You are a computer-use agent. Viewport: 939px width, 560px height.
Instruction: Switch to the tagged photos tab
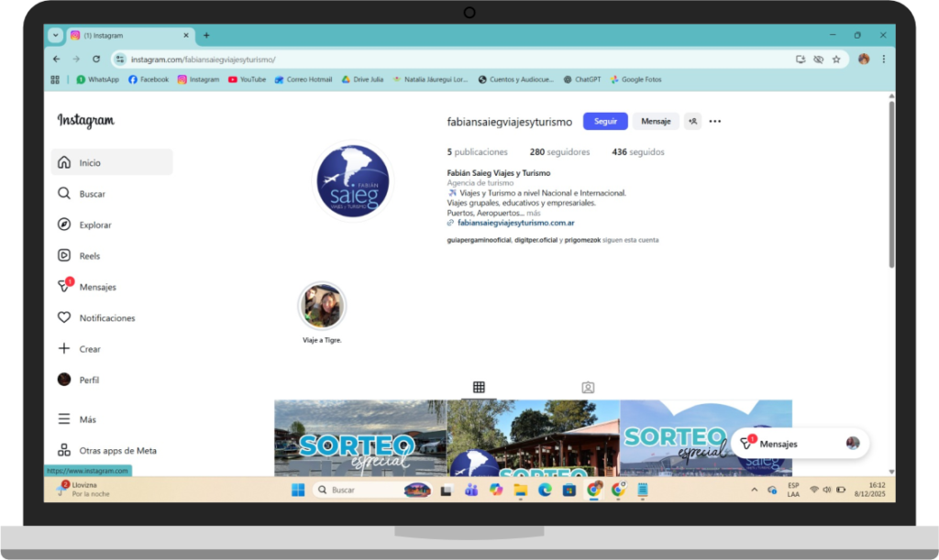click(588, 388)
